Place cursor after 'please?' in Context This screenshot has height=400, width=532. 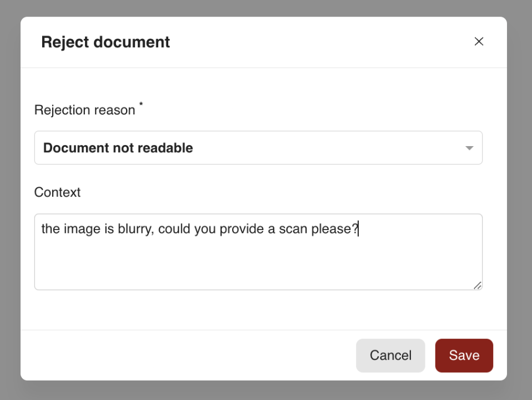pos(359,228)
